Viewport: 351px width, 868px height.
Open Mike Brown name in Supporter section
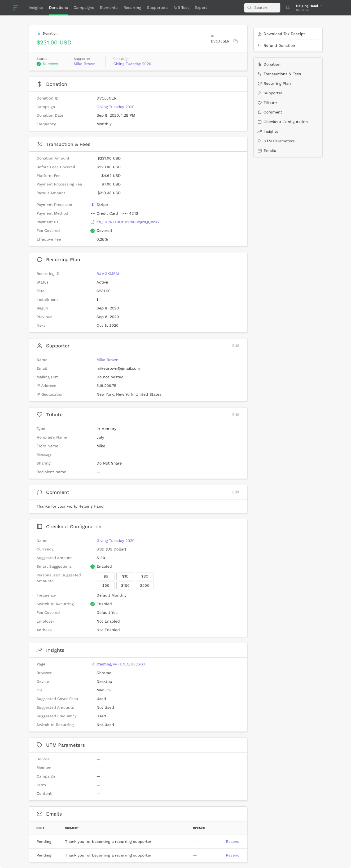(107, 360)
